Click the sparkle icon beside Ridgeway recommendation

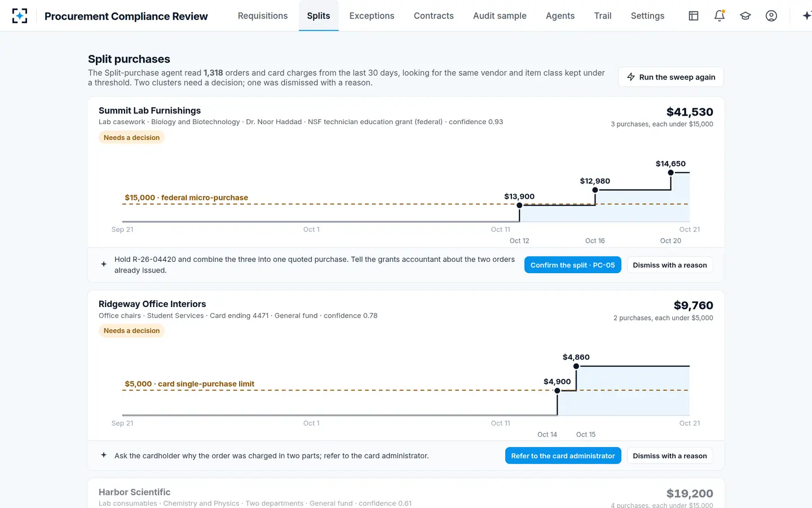(104, 455)
